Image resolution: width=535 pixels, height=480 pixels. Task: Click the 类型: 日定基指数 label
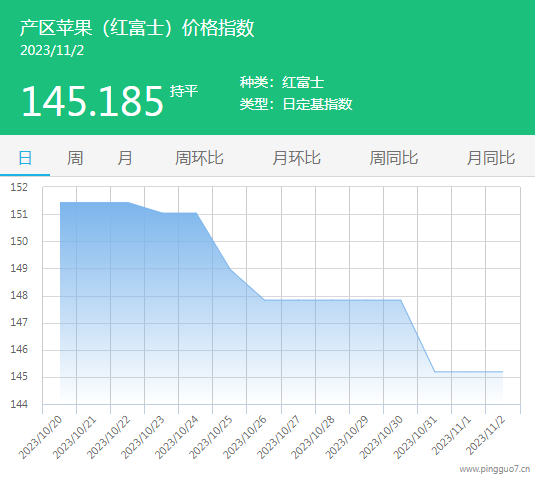296,104
